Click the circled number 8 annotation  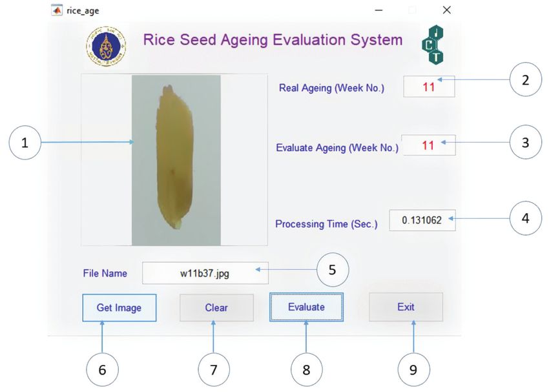tap(306, 369)
